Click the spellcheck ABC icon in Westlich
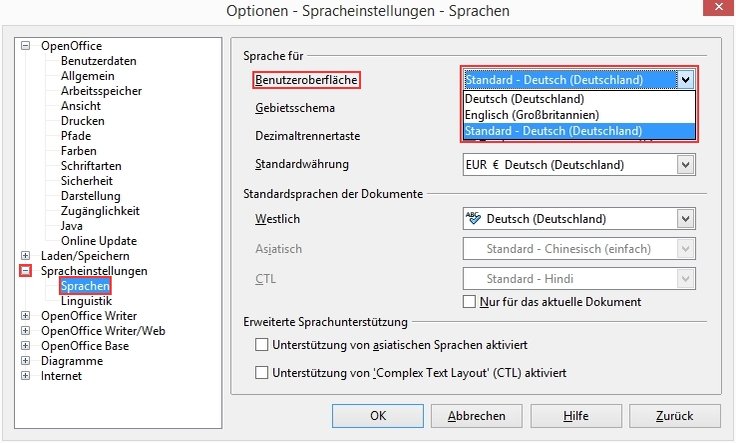The image size is (736, 443). (473, 218)
